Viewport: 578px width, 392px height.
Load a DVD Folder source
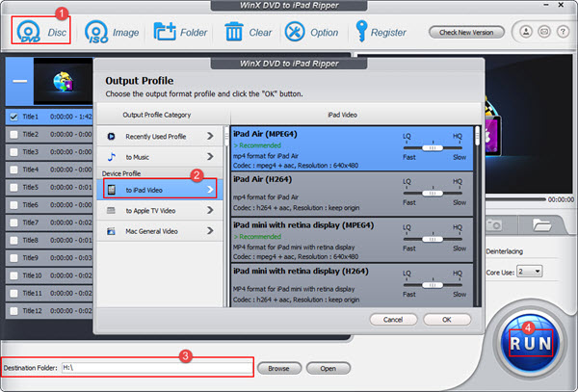pyautogui.click(x=180, y=32)
